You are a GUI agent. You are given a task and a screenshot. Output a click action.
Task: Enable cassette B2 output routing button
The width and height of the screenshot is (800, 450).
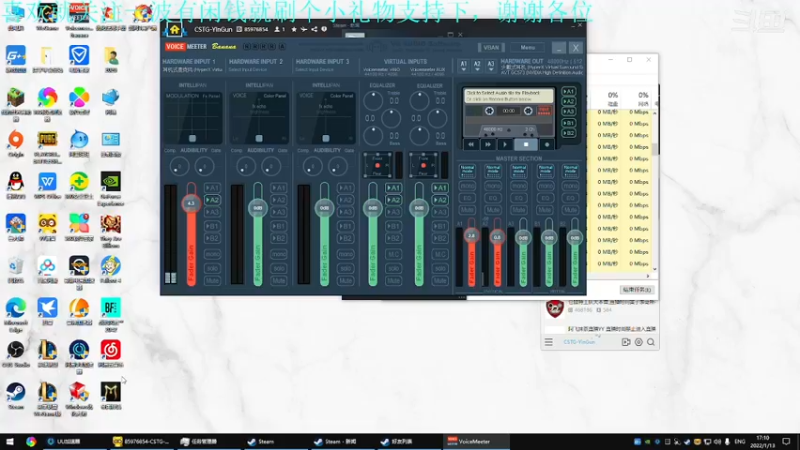[568, 133]
